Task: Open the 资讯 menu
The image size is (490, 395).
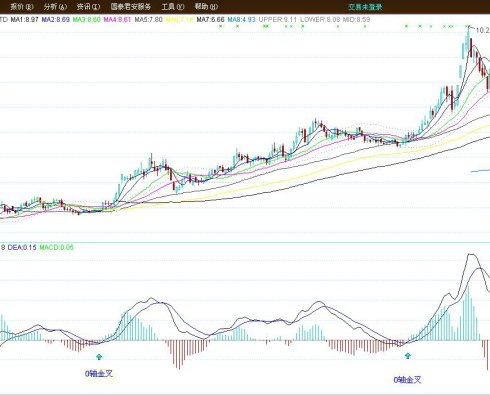Action: pos(88,7)
